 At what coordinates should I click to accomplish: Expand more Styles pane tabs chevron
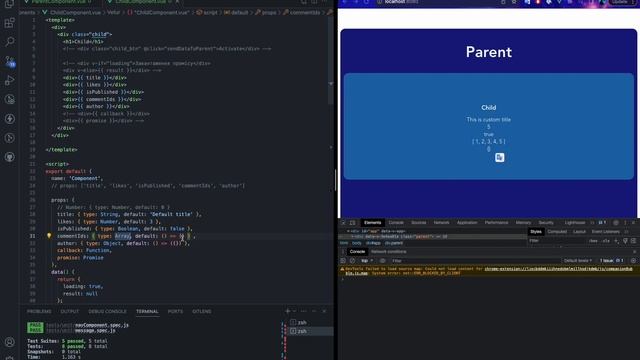[627, 232]
